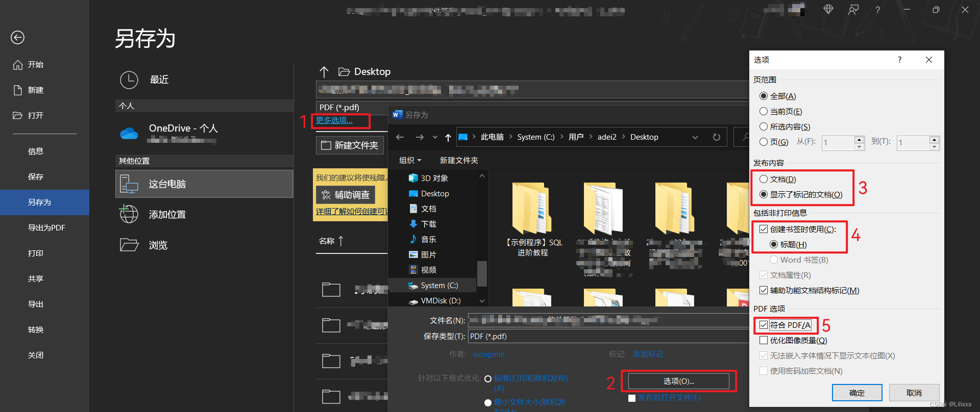Click the 添加位置 globe icon

pyautogui.click(x=129, y=214)
